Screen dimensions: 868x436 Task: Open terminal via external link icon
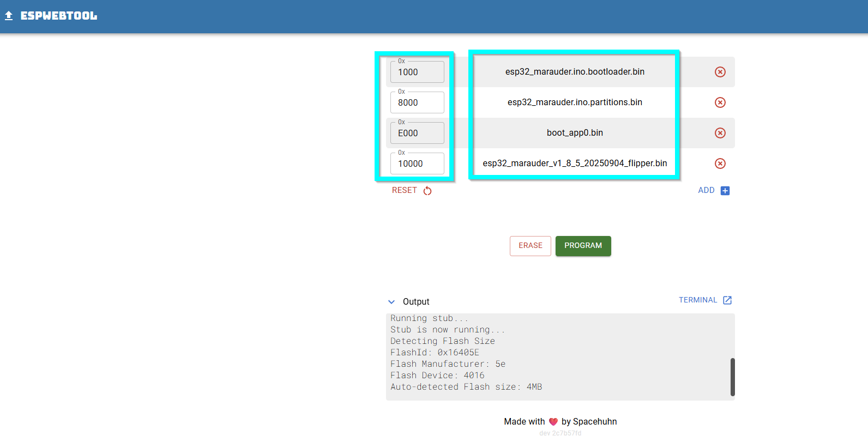coord(727,300)
